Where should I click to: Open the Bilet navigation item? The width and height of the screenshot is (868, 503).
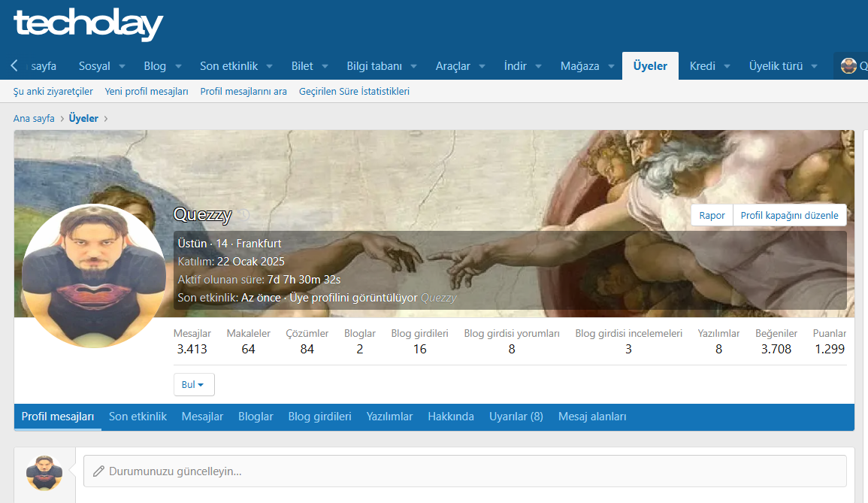[x=302, y=66]
